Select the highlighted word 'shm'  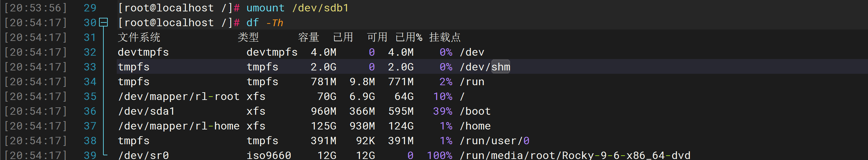click(x=501, y=67)
